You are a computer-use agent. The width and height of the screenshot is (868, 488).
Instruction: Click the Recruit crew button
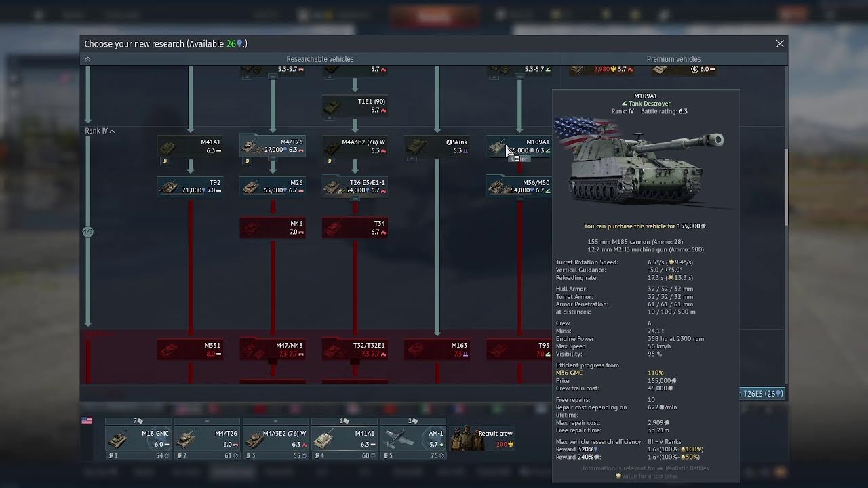pyautogui.click(x=482, y=439)
